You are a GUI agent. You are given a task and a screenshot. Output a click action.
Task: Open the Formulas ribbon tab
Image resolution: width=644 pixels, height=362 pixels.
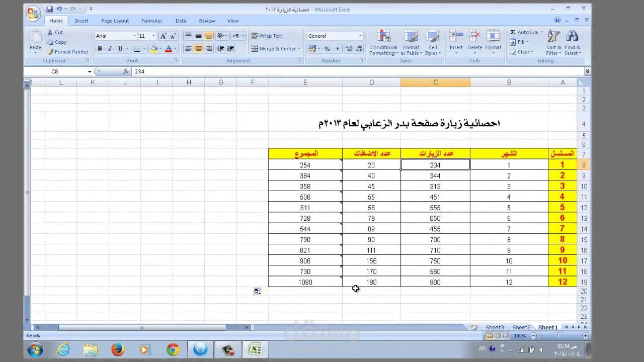pos(151,21)
